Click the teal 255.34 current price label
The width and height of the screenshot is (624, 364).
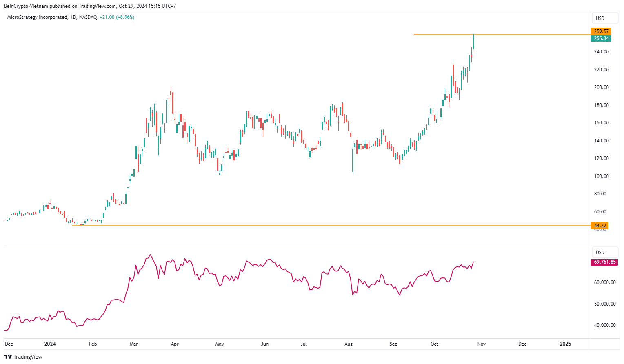click(x=600, y=38)
